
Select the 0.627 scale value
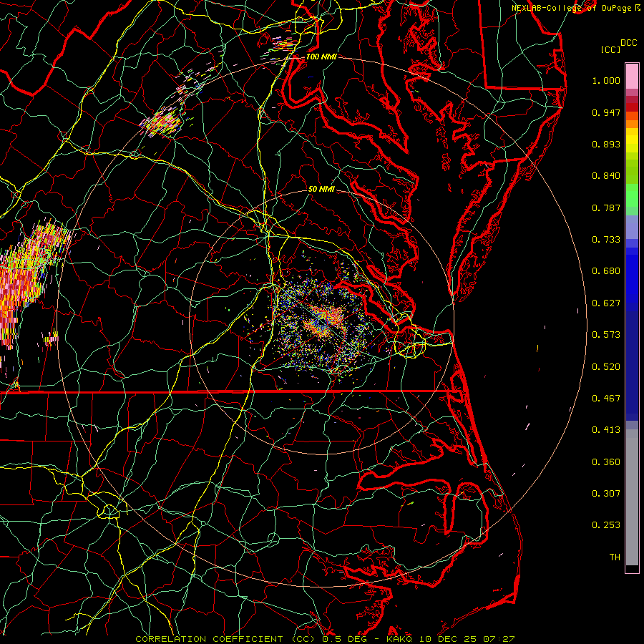606,303
